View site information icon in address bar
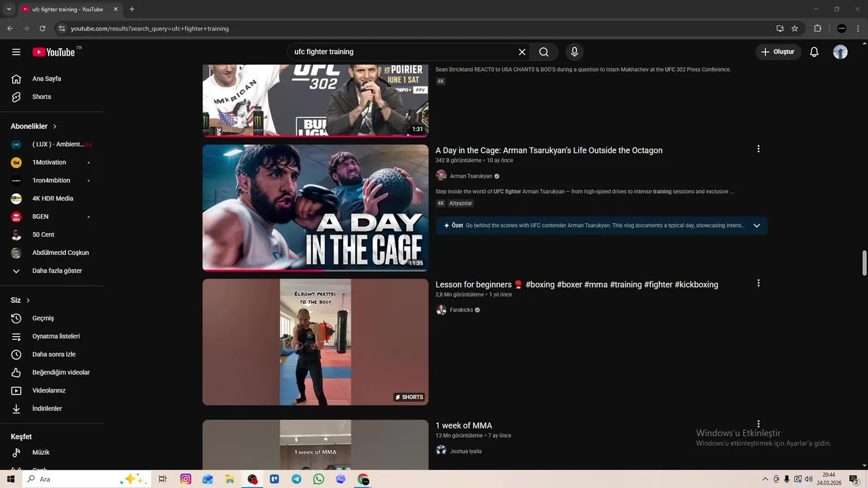The image size is (868, 488). coord(62,28)
